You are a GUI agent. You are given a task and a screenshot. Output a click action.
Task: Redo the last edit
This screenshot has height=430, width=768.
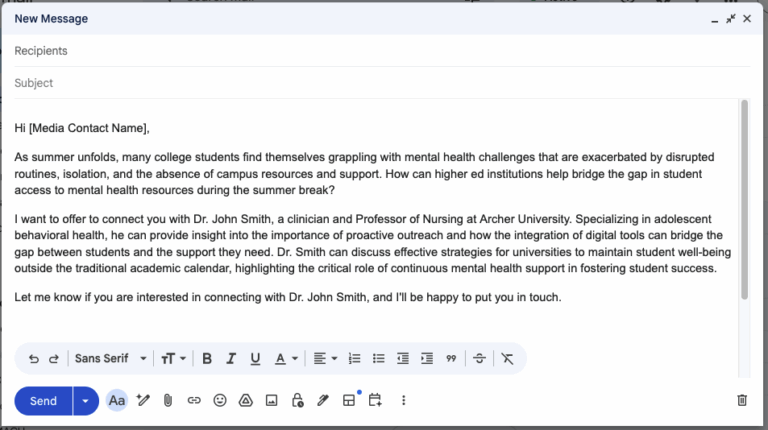(x=54, y=358)
